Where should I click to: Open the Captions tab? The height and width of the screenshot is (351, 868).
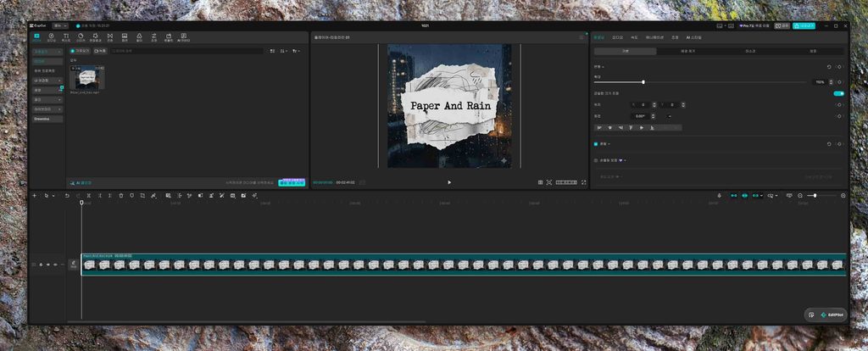pos(125,37)
